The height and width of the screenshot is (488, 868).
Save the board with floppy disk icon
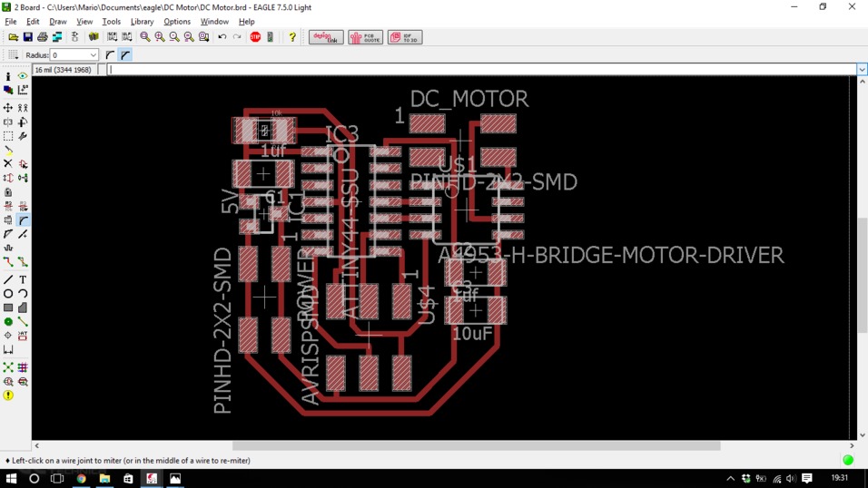click(27, 37)
